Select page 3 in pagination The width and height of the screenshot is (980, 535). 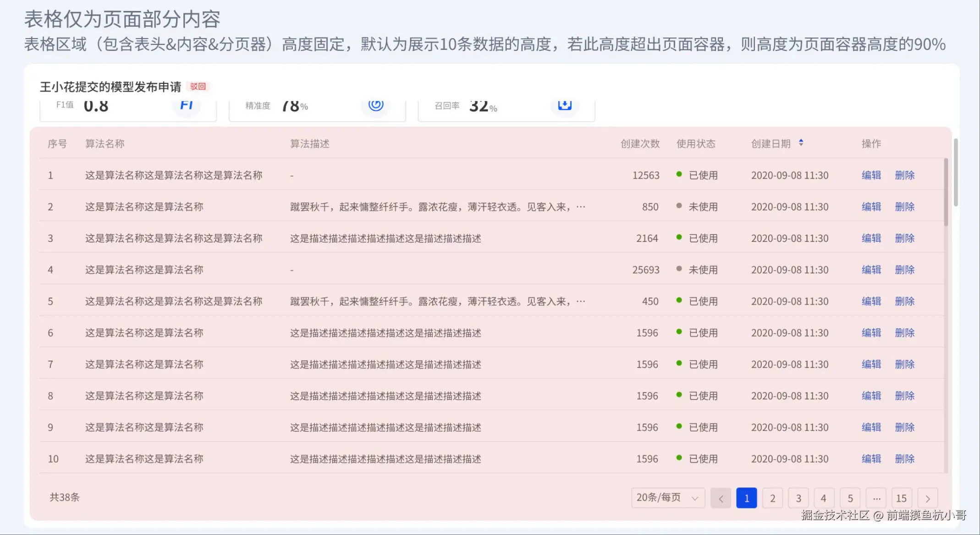point(798,498)
